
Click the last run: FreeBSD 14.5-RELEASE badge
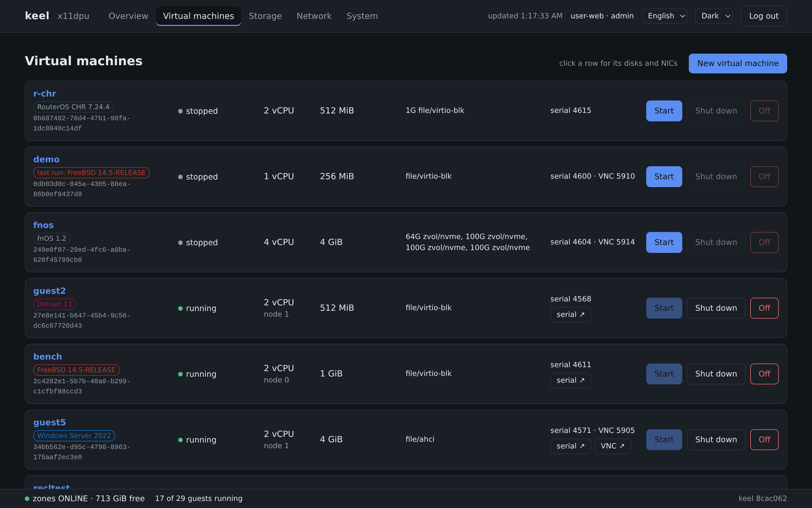pyautogui.click(x=91, y=173)
